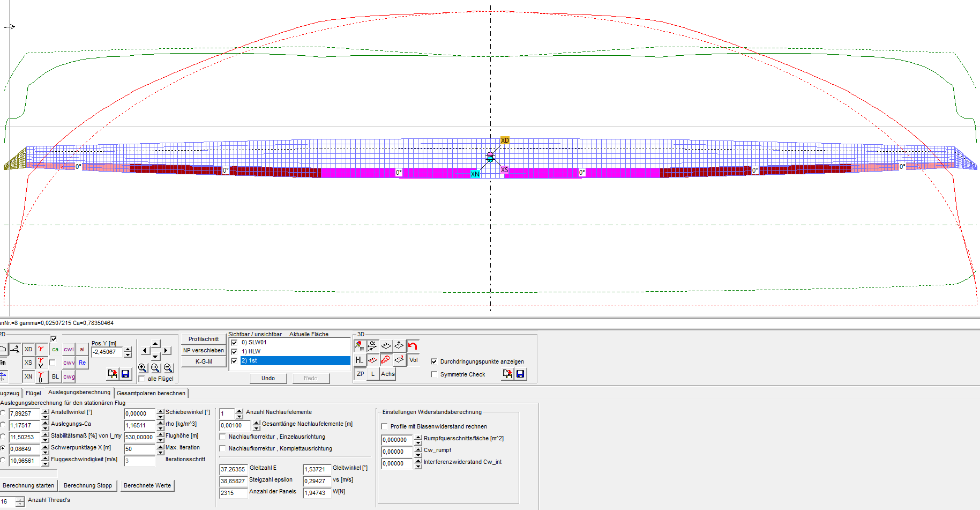Uncheck Durchdringungspunkte anzeigen
Viewport: 980px width, 510px height.
434,361
